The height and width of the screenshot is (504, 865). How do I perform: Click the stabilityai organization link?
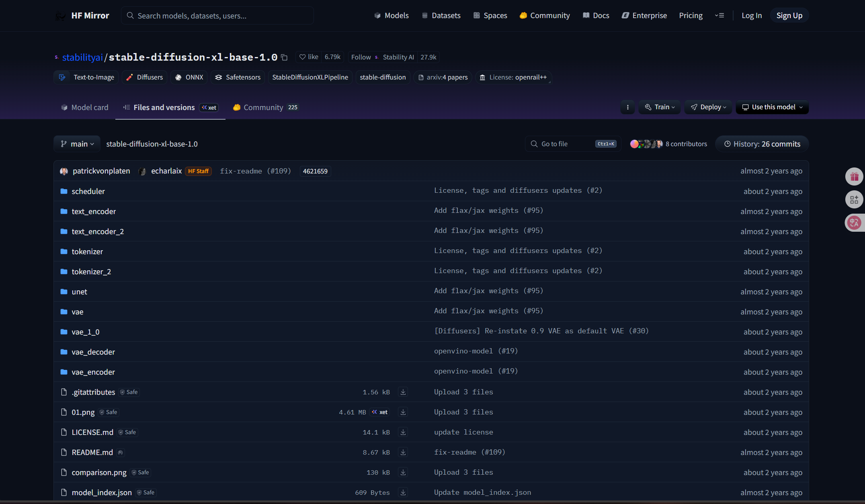point(82,57)
